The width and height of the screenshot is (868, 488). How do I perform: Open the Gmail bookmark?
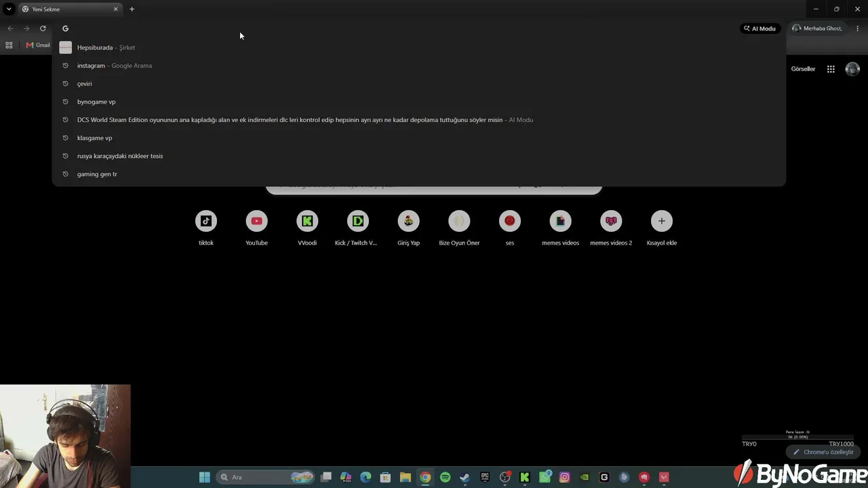tap(38, 45)
